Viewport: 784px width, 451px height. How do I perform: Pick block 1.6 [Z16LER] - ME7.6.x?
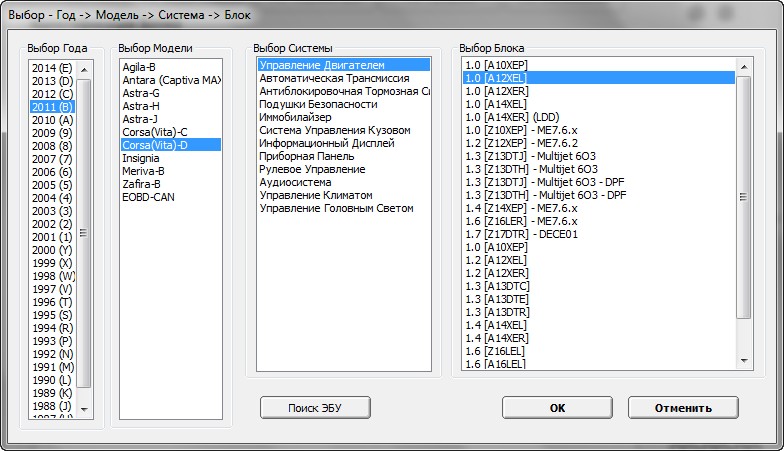point(599,221)
